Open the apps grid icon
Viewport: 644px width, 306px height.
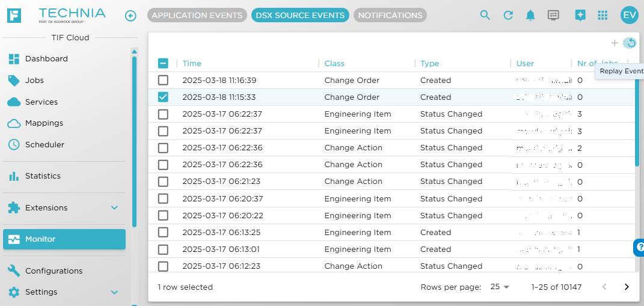[603, 16]
